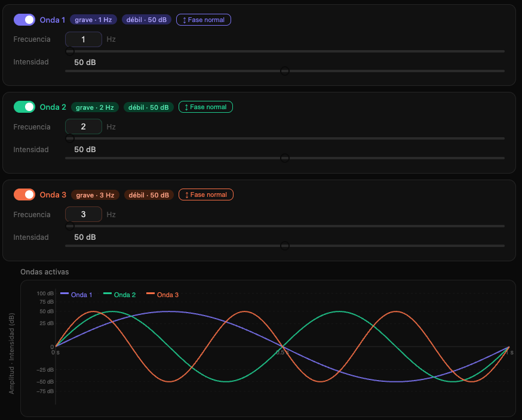Viewport: 522px width, 420px height.
Task: Turn off the Onda 3 toggle
Action: [24, 194]
